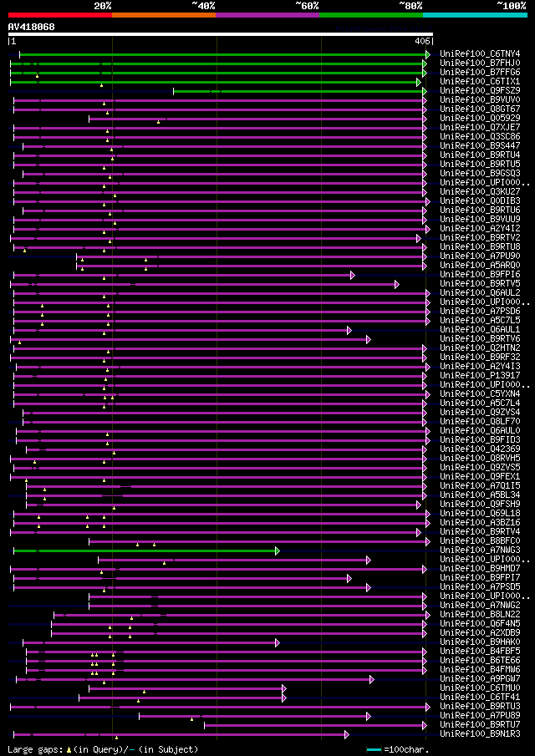The height and width of the screenshot is (756, 535).
Task: Click the orange ~40% legend segment
Action: (x=164, y=15)
